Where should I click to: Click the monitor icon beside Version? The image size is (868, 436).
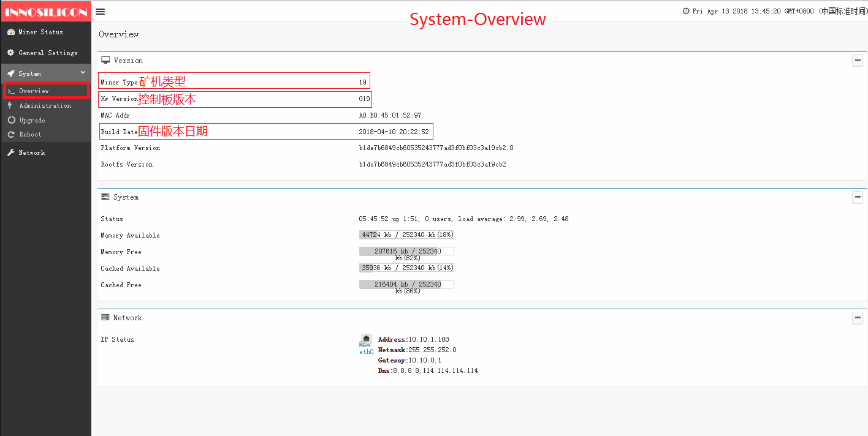click(x=105, y=61)
